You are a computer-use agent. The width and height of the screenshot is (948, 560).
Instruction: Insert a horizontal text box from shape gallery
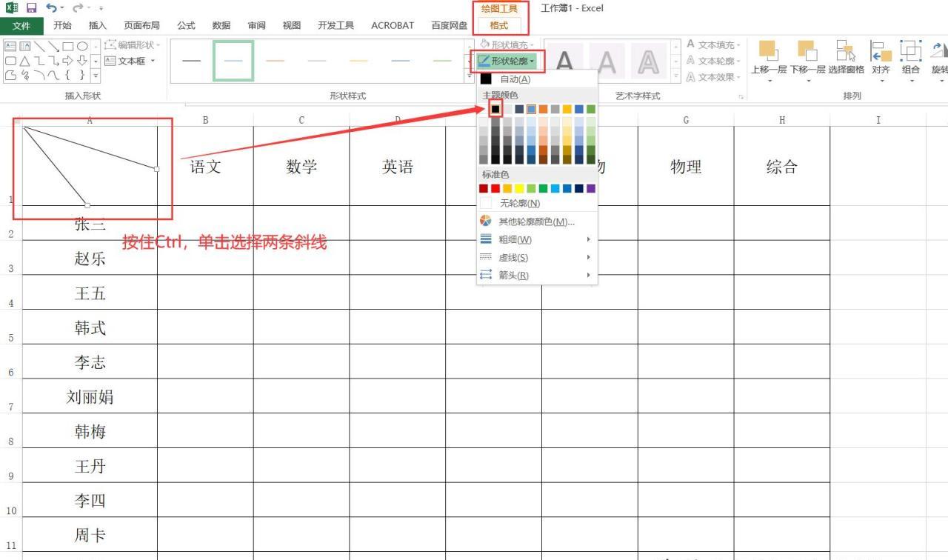[10, 46]
